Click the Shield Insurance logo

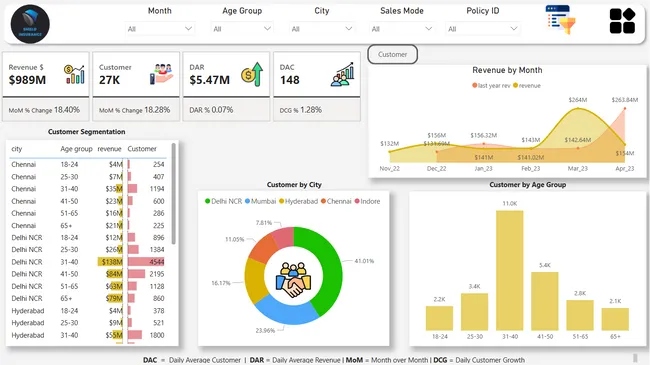point(30,24)
